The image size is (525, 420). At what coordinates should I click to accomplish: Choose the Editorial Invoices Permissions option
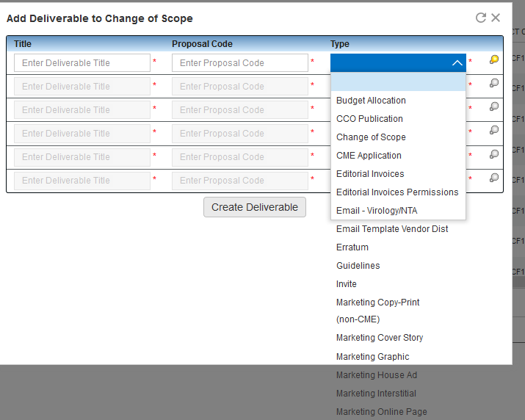point(397,192)
